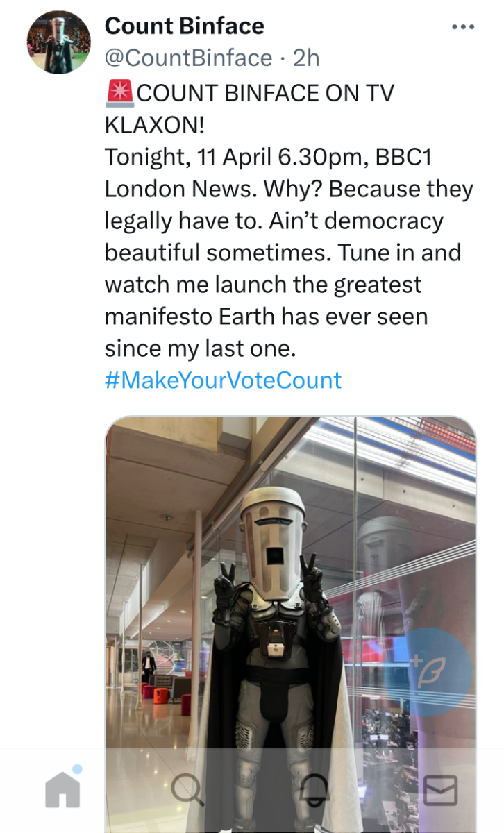Go to the Home tab house icon
Viewport: 504px width, 833px height.
pyautogui.click(x=62, y=790)
